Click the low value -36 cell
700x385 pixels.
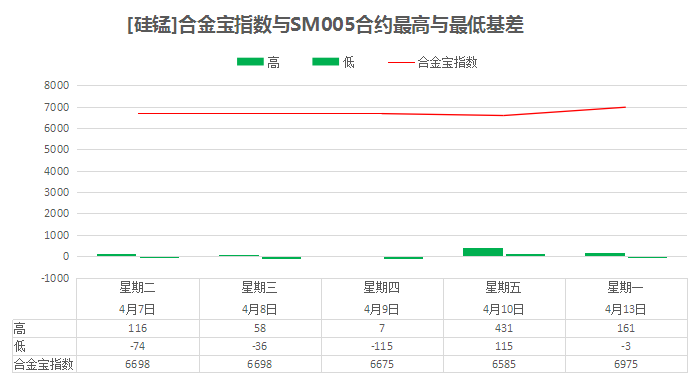(x=259, y=346)
